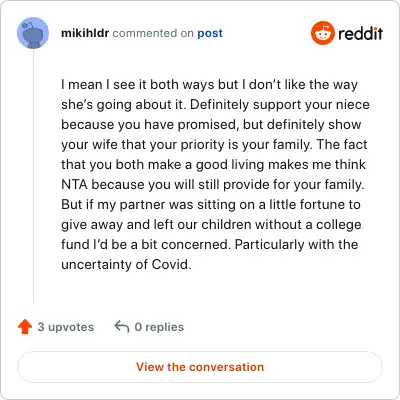The width and height of the screenshot is (400, 400).
Task: Click the phrase "Definitely support your niece"
Action: 280,104
